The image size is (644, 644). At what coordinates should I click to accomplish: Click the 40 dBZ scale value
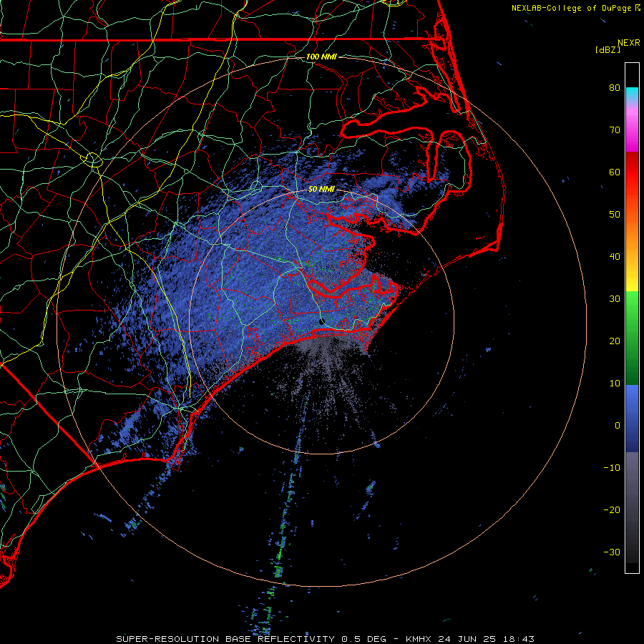coord(615,257)
